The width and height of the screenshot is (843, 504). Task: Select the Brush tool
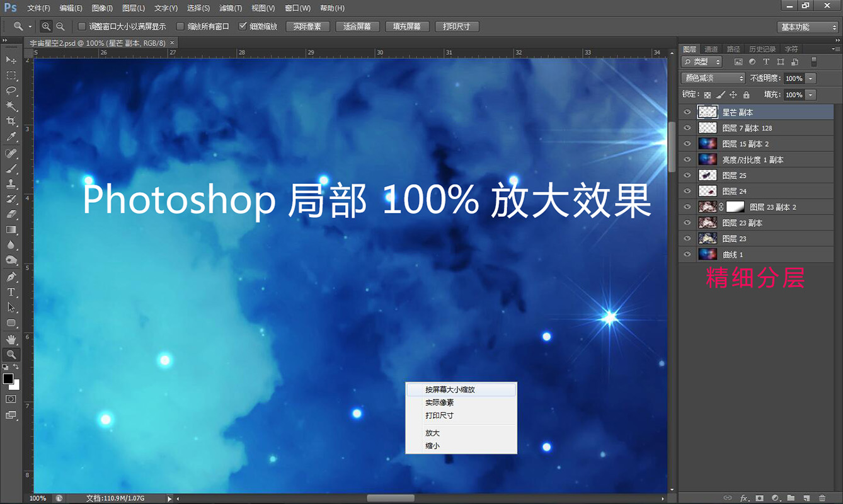point(11,169)
